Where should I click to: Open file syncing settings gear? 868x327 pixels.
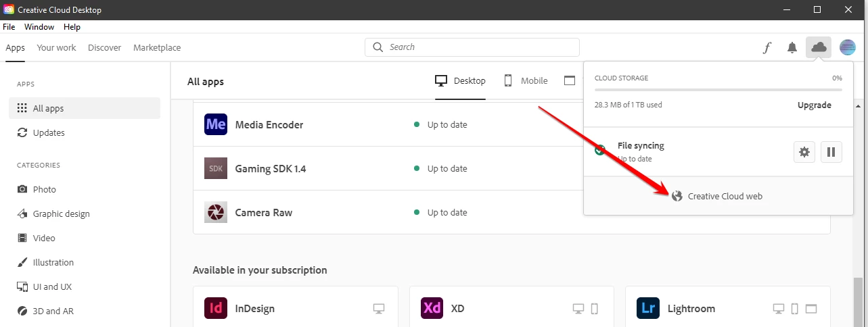click(x=804, y=152)
